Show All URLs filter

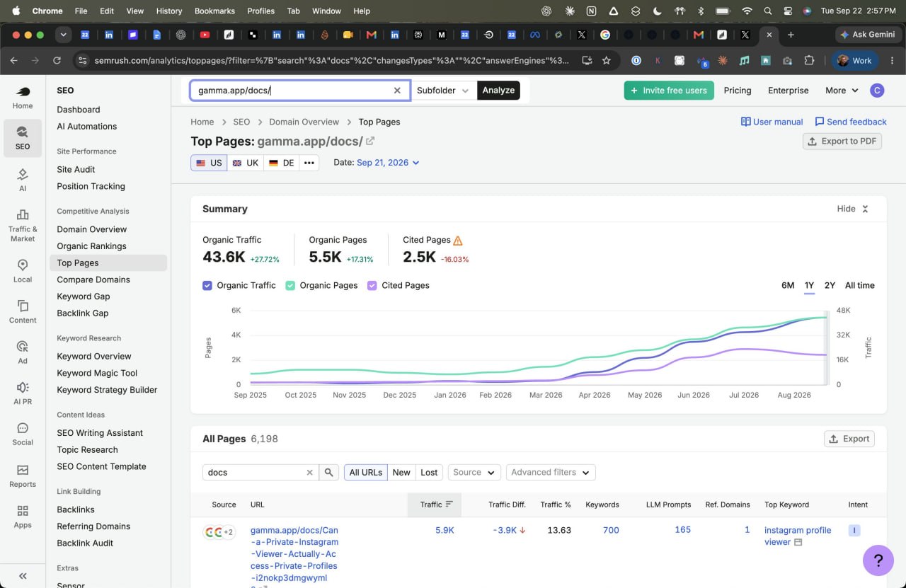coord(366,473)
